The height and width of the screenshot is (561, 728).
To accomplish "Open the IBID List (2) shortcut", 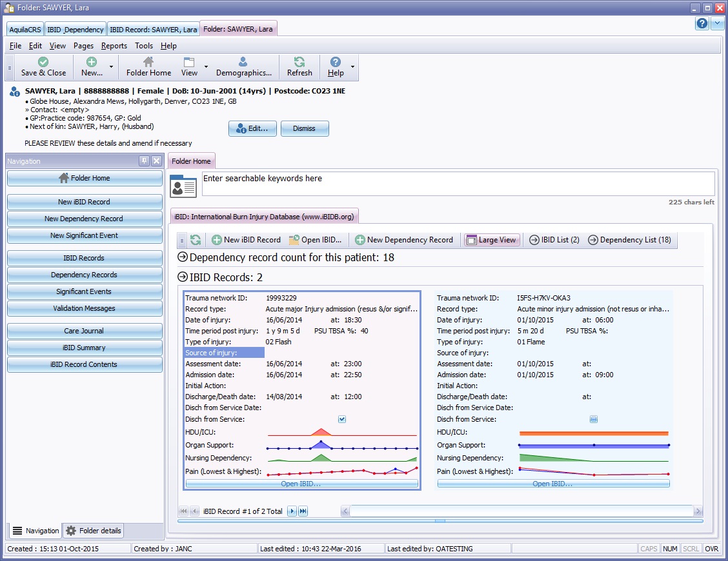I will pos(554,240).
